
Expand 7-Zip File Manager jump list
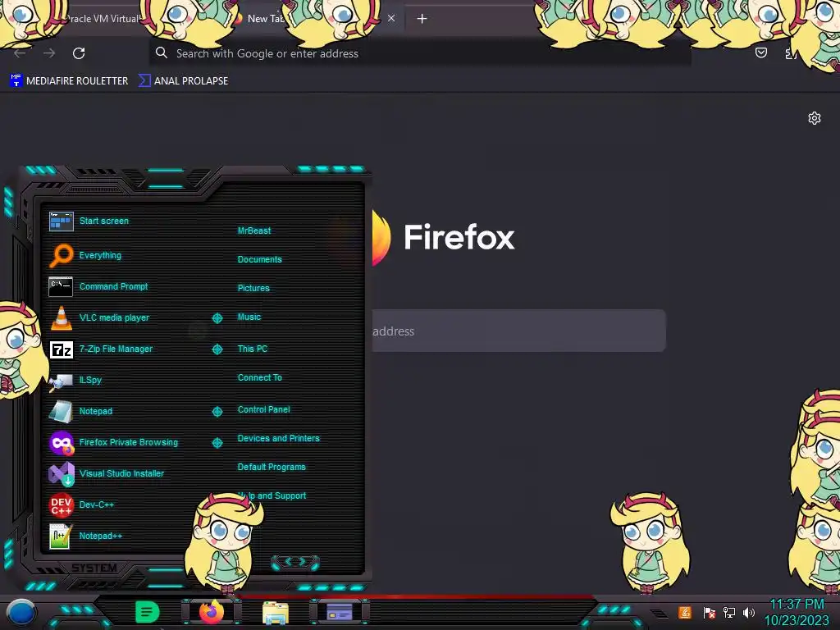tap(217, 349)
